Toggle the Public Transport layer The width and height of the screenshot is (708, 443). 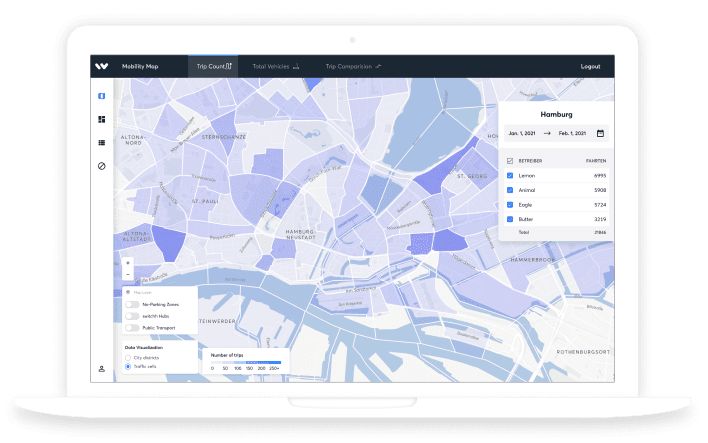point(132,328)
